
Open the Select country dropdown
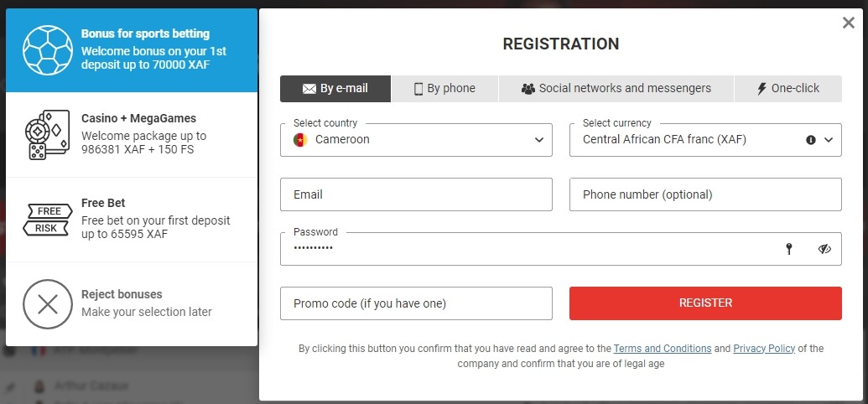click(x=416, y=140)
